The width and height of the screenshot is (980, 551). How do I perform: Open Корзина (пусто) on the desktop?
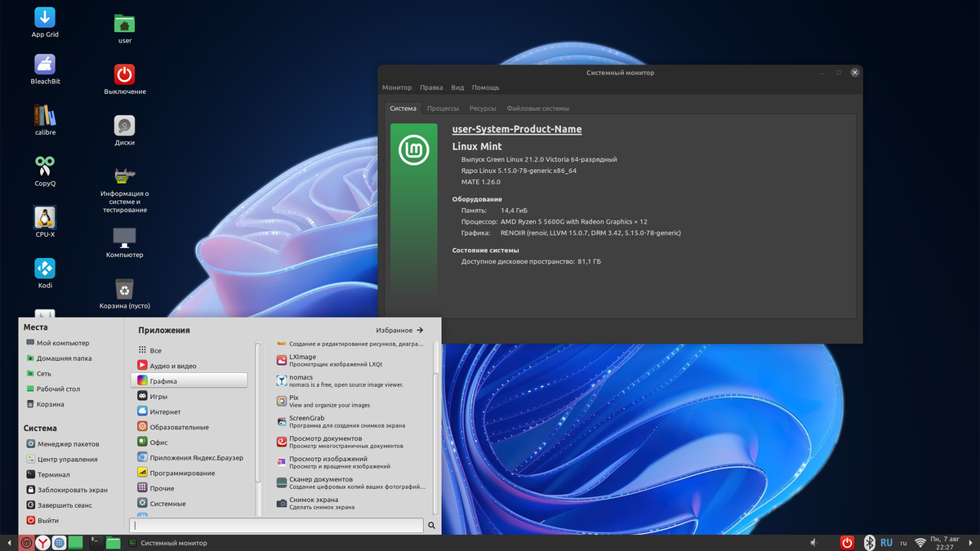point(125,293)
